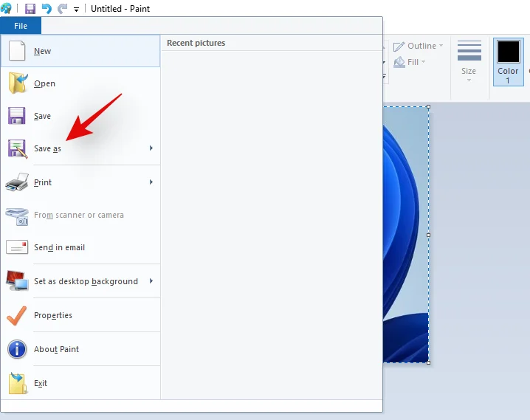Click the Paint application icon in title bar

pyautogui.click(x=6, y=9)
